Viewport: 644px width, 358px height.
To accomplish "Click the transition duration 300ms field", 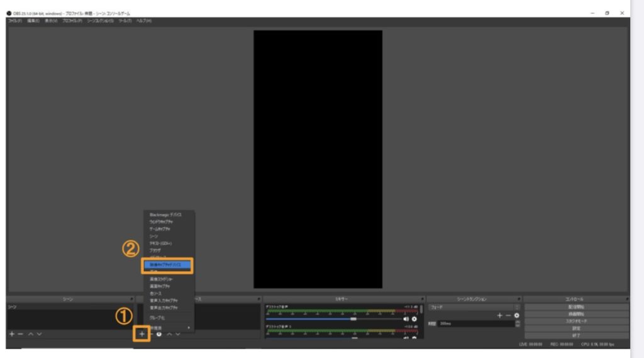I will 476,323.
